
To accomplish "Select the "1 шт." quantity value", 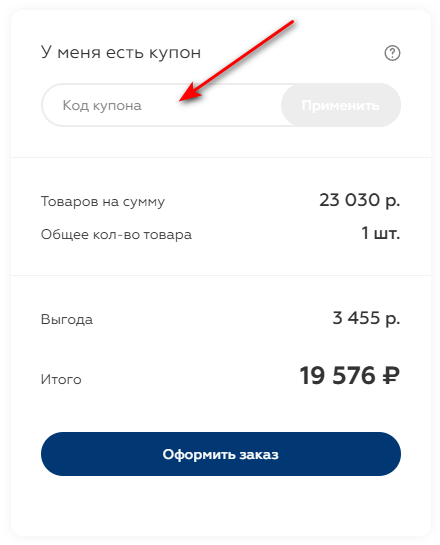I will 381,233.
